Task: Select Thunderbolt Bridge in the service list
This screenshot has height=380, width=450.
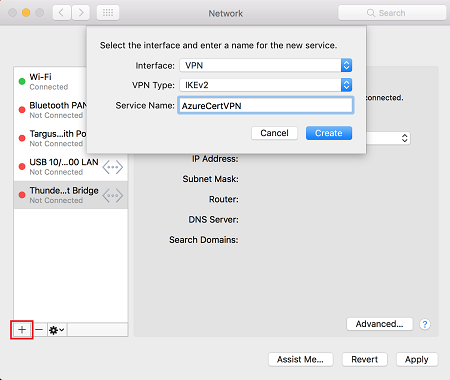Action: [71, 195]
